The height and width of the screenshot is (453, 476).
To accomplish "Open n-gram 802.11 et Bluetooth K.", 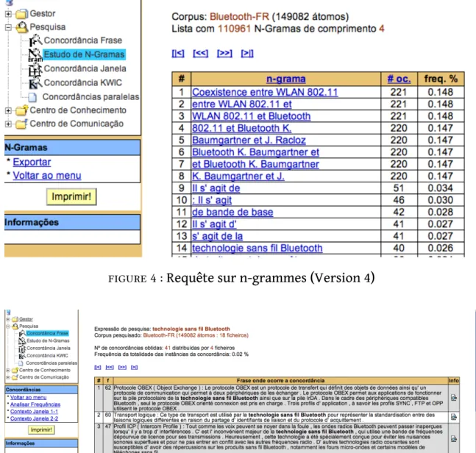I will 241,129.
